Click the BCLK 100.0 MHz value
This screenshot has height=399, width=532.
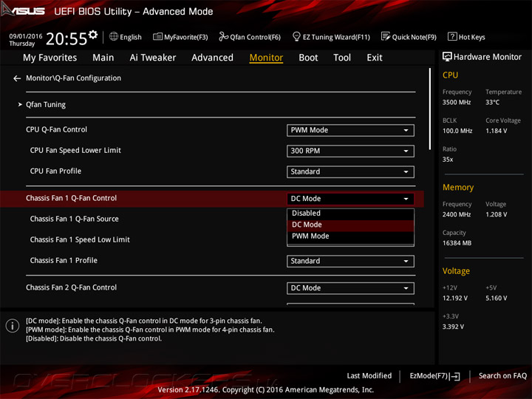(x=457, y=131)
